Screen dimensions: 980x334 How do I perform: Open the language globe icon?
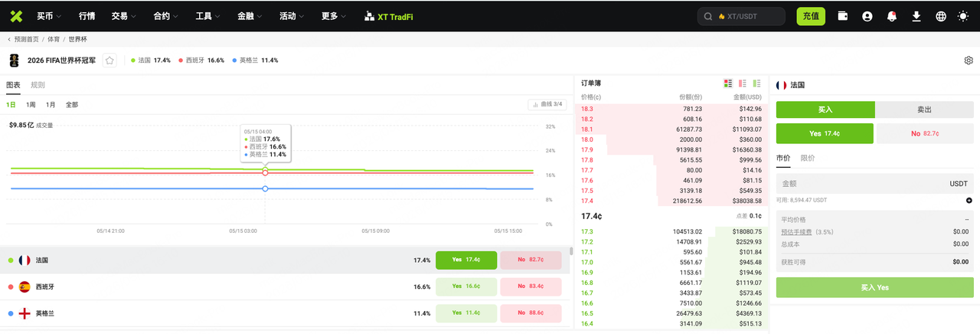941,16
